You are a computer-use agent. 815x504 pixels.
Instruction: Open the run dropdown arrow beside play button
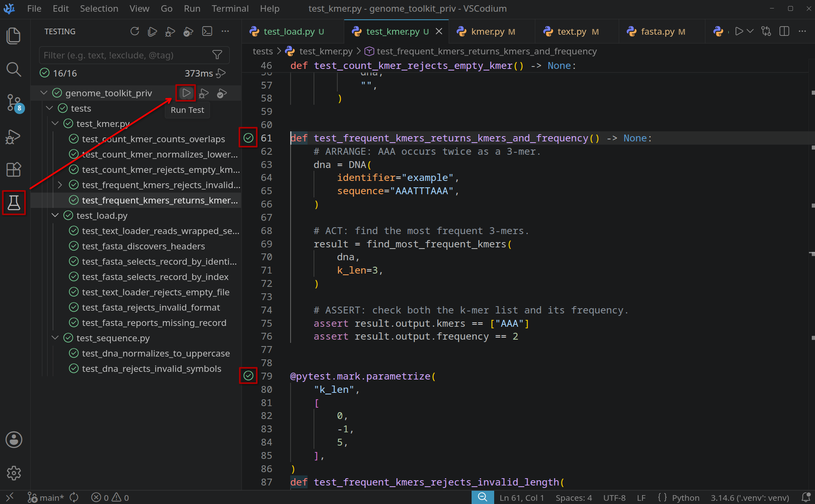coord(750,31)
